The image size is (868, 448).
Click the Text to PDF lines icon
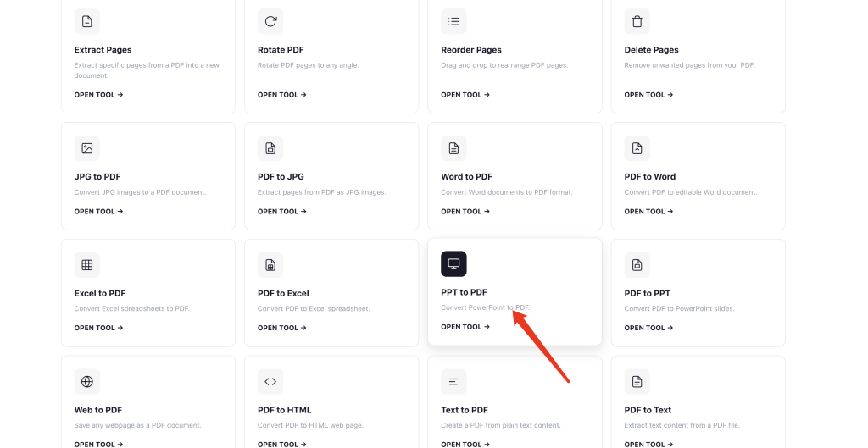[x=453, y=382]
